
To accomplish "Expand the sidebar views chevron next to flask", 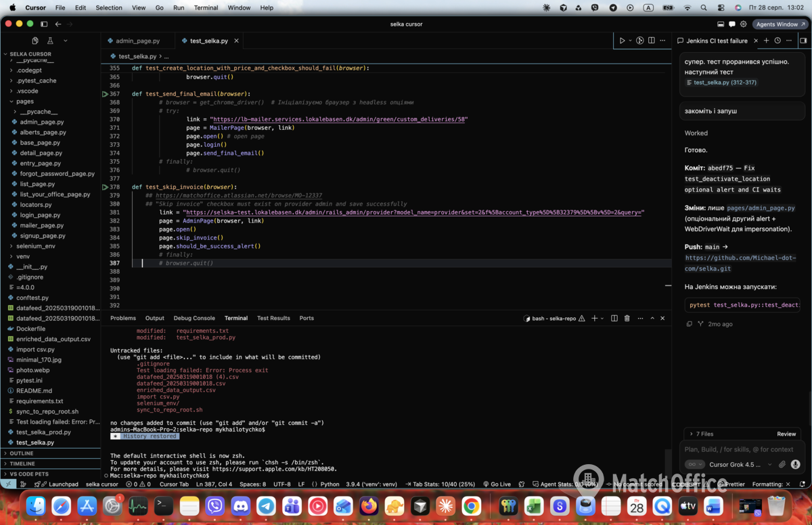I will pos(66,41).
